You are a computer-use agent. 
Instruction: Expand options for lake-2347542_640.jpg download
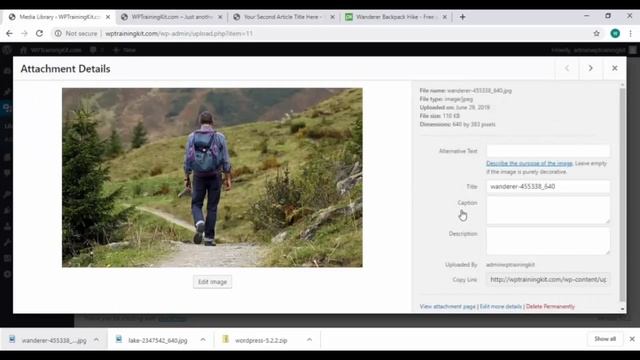coord(203,340)
